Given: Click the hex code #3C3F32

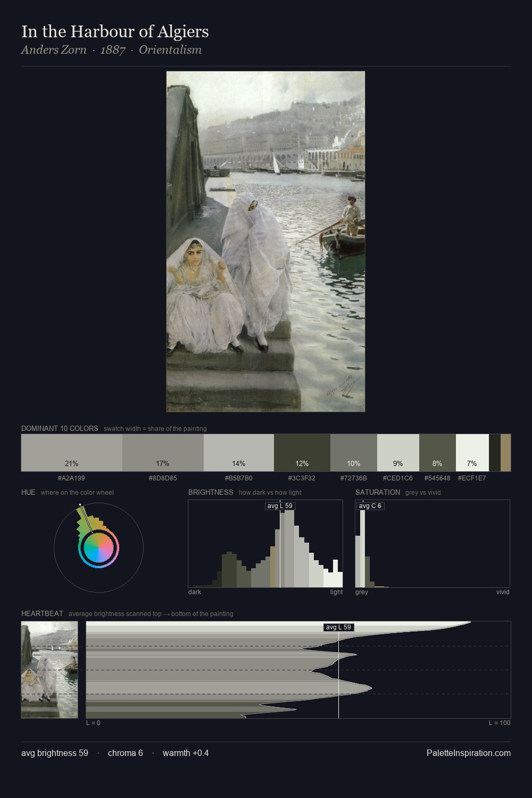Looking at the screenshot, I should click(x=302, y=478).
